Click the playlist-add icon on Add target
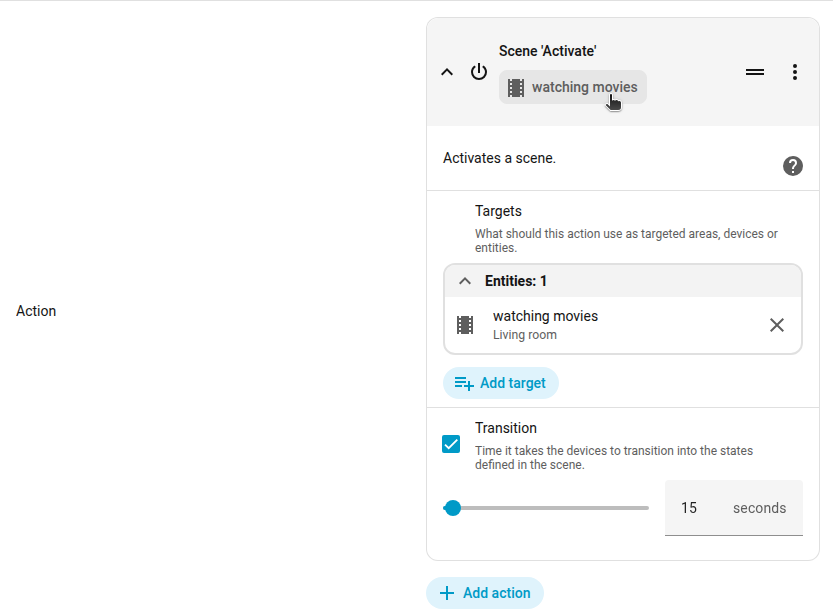Viewport: 833px width, 614px height. click(462, 383)
